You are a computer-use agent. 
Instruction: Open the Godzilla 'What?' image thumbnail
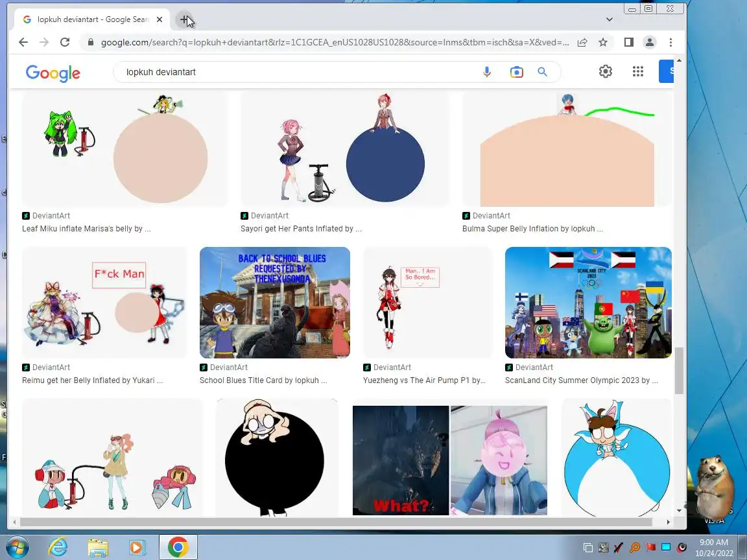pyautogui.click(x=450, y=460)
